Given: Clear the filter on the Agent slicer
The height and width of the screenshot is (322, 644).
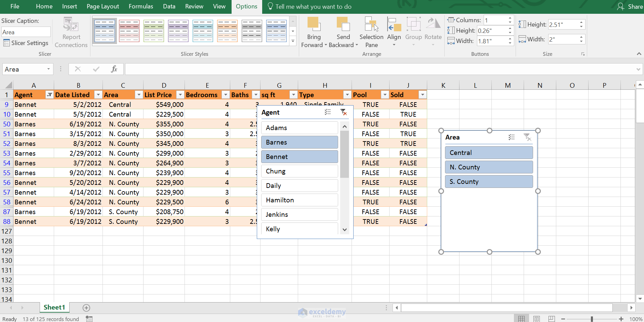Looking at the screenshot, I should click(x=344, y=112).
